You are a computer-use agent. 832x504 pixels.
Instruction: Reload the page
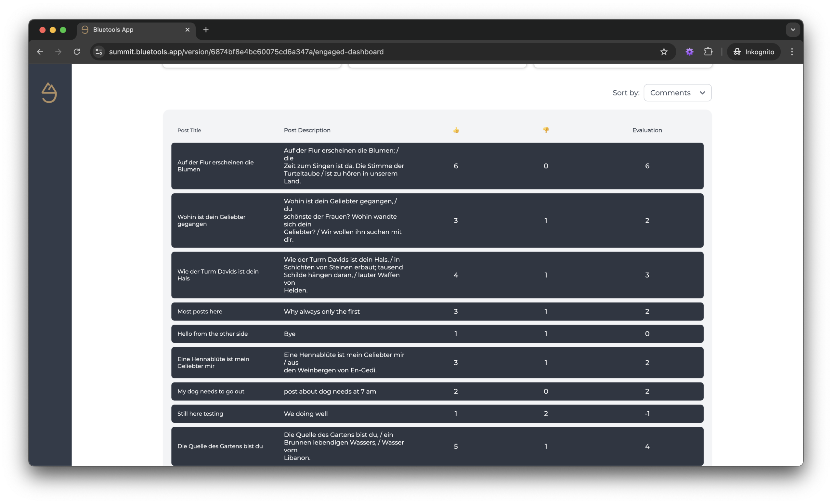[x=77, y=52]
